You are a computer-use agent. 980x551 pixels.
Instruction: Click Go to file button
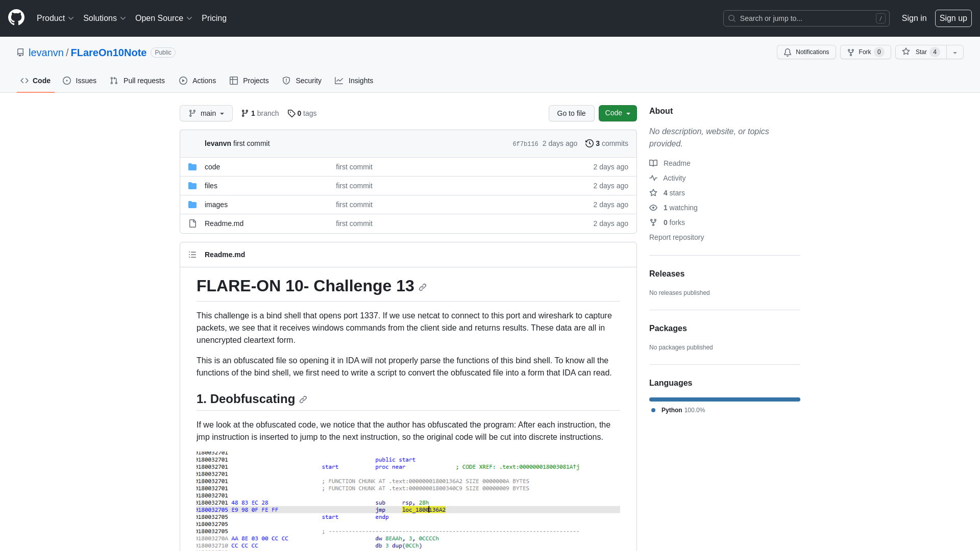[571, 113]
